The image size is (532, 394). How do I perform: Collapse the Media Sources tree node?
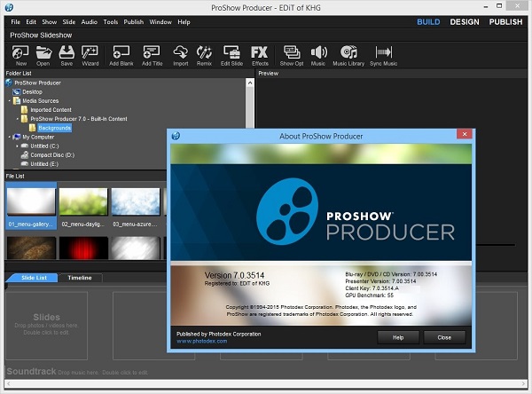11,101
